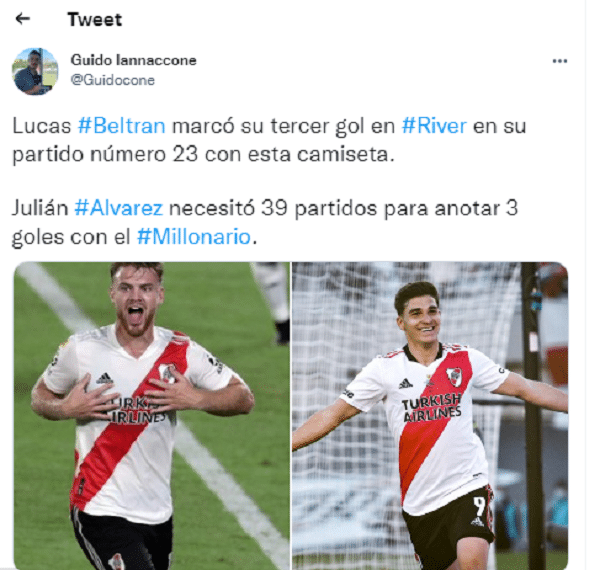Open right photo of player wearing number 9
The height and width of the screenshot is (570, 600).
[430, 416]
